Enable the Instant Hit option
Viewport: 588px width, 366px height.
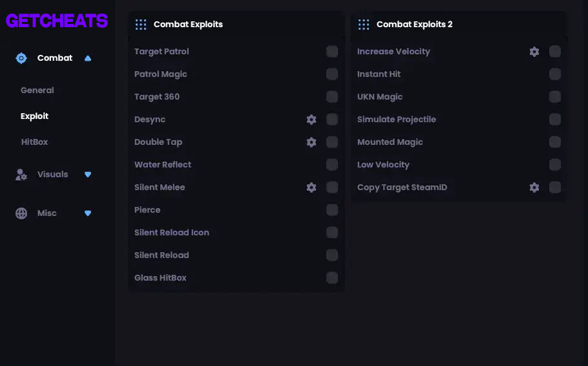click(x=554, y=74)
